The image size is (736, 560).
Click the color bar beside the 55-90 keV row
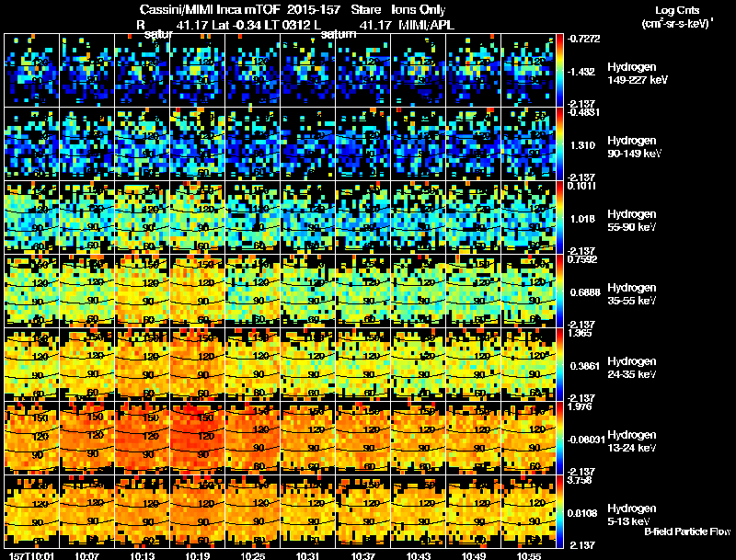[559, 218]
